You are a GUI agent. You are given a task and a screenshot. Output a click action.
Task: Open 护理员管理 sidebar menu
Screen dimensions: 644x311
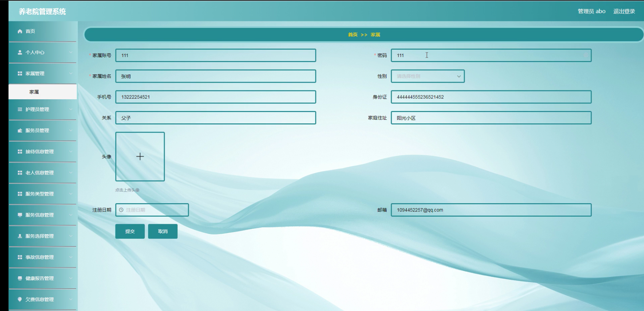coord(43,109)
